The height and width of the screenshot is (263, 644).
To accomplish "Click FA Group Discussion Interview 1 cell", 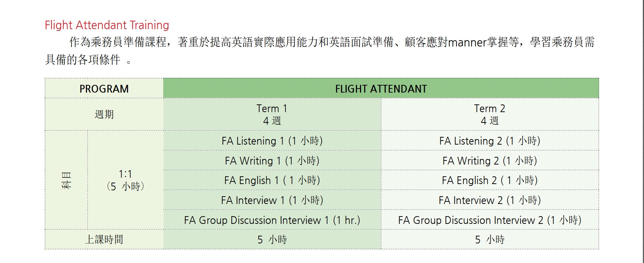I will click(x=272, y=220).
